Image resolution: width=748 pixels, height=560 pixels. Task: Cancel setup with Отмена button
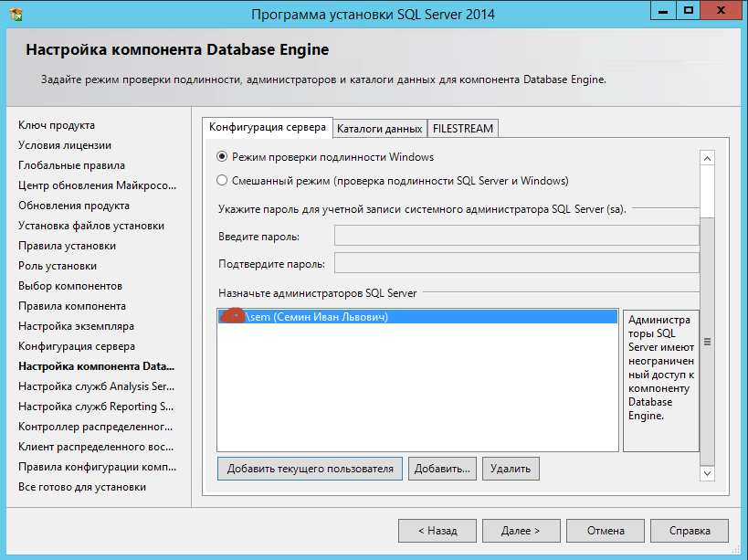click(606, 531)
